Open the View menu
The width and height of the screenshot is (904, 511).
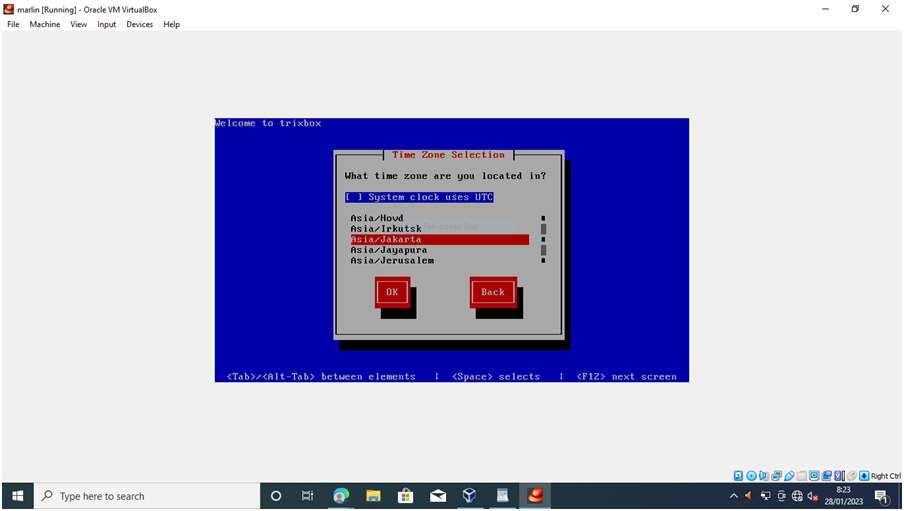78,24
